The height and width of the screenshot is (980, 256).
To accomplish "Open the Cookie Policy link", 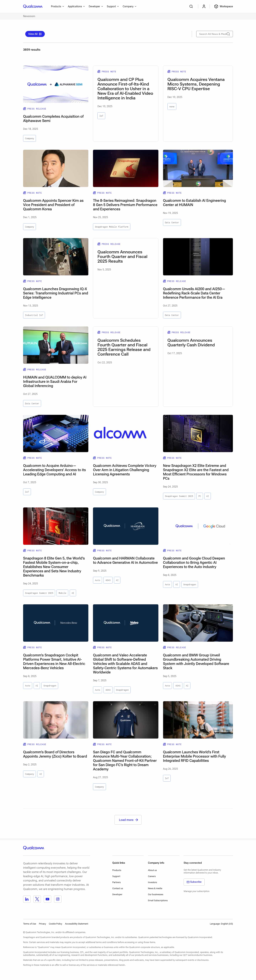I will click(x=55, y=924).
